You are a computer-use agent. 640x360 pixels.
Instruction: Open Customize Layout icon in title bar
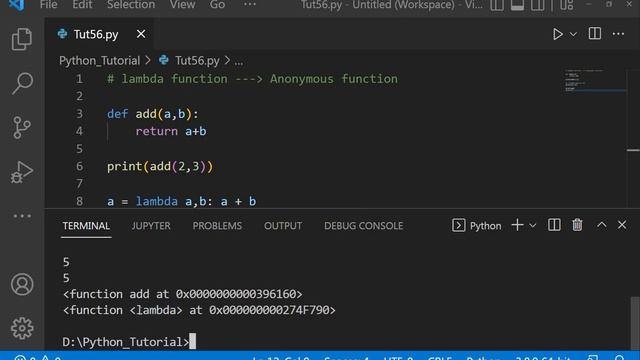566,5
